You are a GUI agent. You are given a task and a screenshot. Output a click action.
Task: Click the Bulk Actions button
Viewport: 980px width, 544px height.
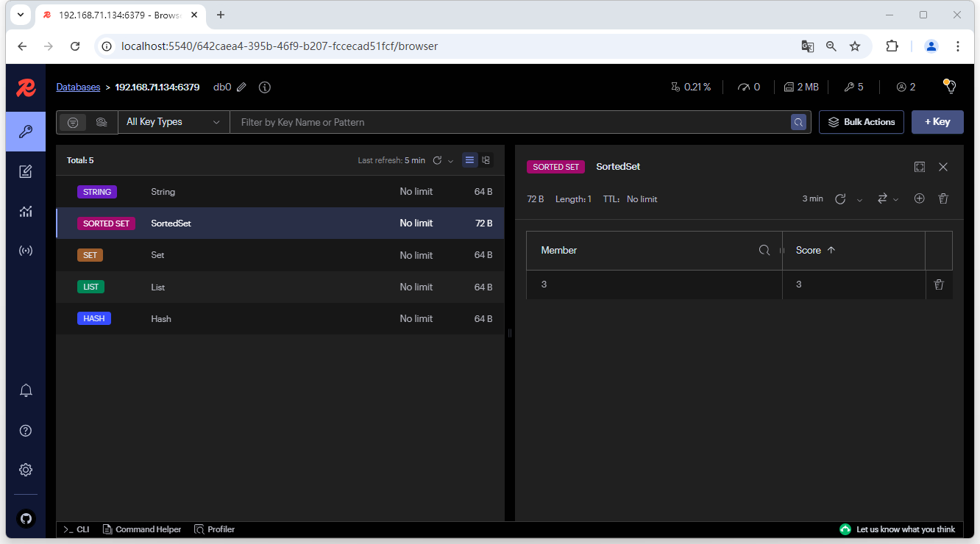point(861,122)
